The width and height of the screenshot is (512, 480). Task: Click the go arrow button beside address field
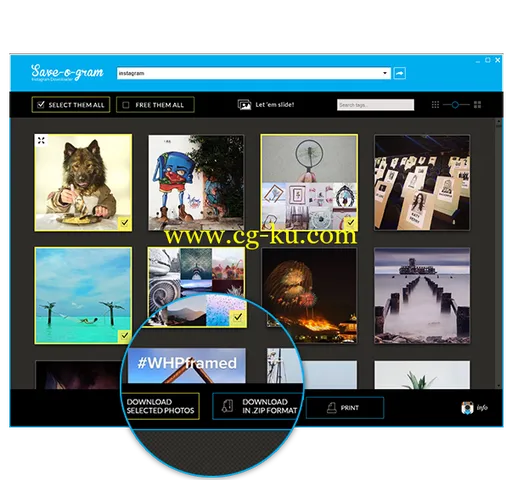[x=400, y=73]
